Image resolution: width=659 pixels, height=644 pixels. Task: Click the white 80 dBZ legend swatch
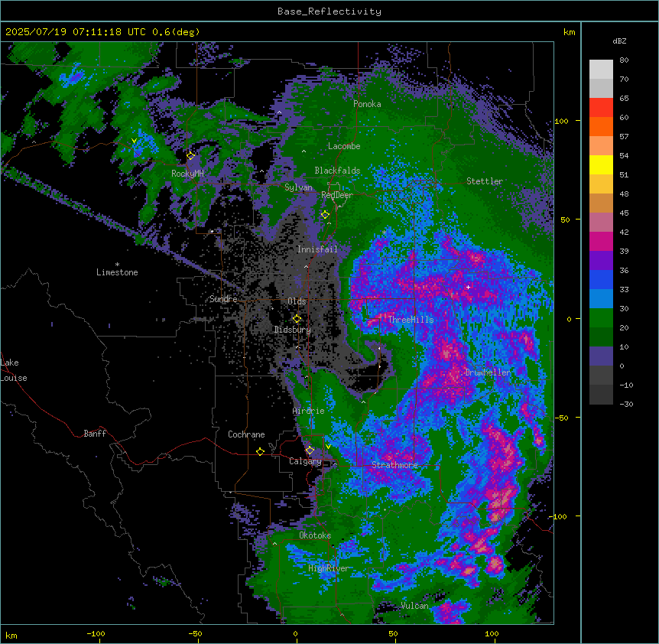[601, 70]
